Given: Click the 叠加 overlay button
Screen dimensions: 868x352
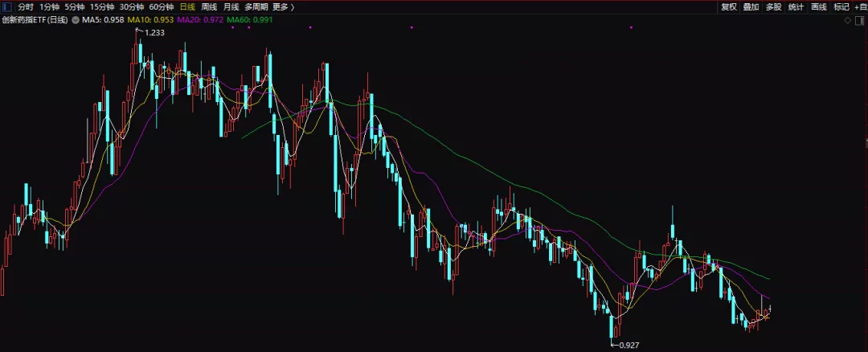Looking at the screenshot, I should 751,7.
